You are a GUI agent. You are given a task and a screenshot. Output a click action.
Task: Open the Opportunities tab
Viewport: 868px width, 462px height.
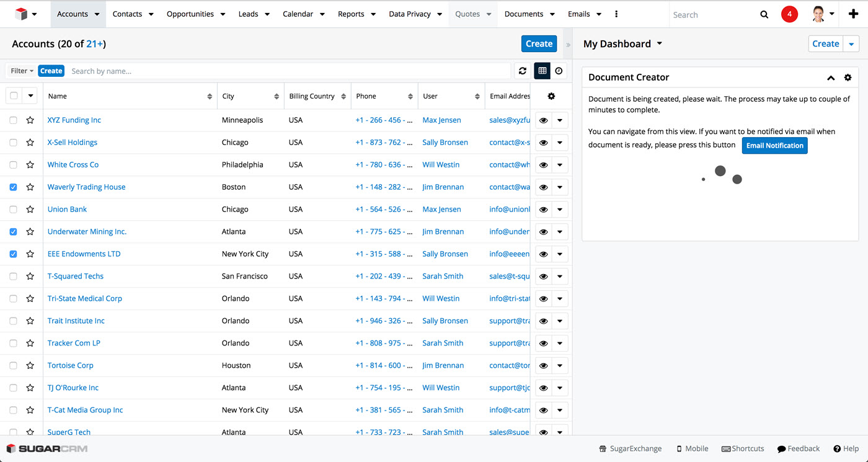pos(190,14)
